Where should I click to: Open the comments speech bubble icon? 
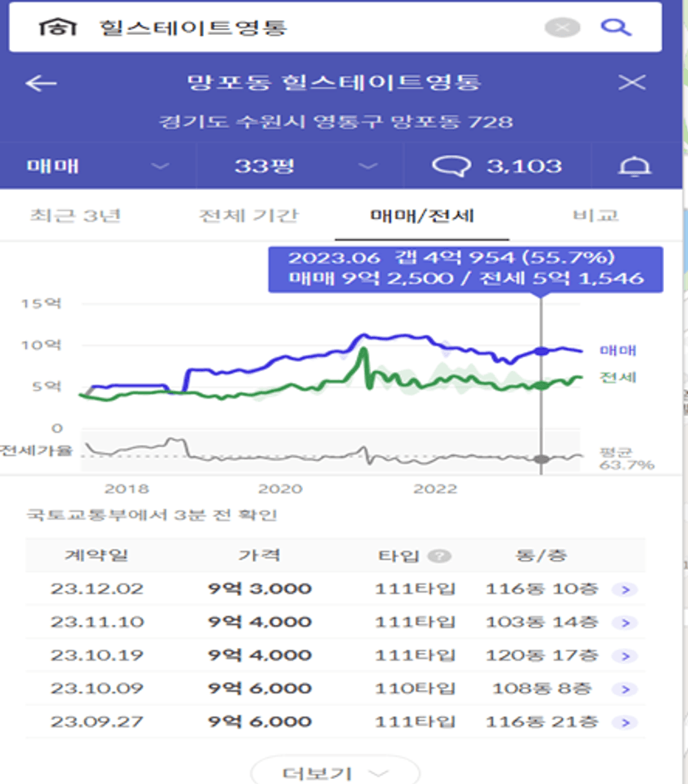(451, 166)
